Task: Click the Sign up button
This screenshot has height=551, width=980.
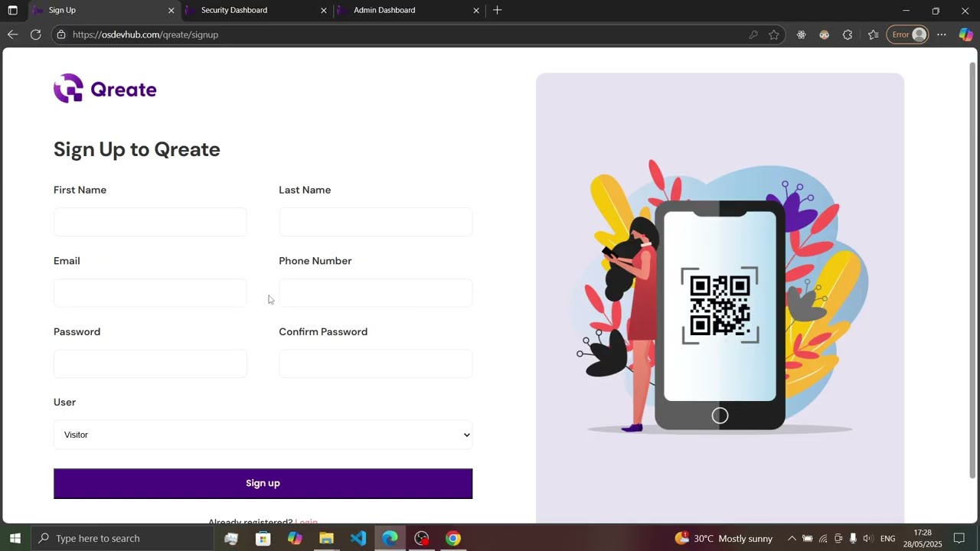Action: point(263,484)
